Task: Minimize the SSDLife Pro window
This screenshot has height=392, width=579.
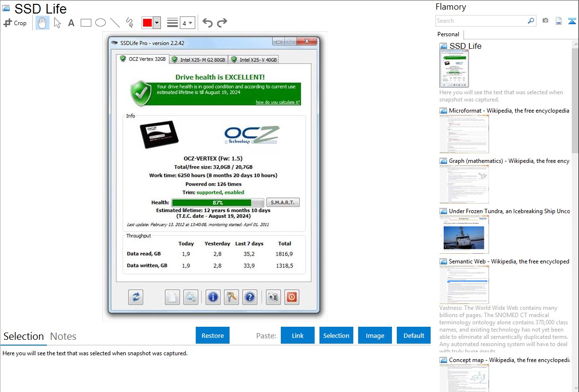Action: point(278,42)
